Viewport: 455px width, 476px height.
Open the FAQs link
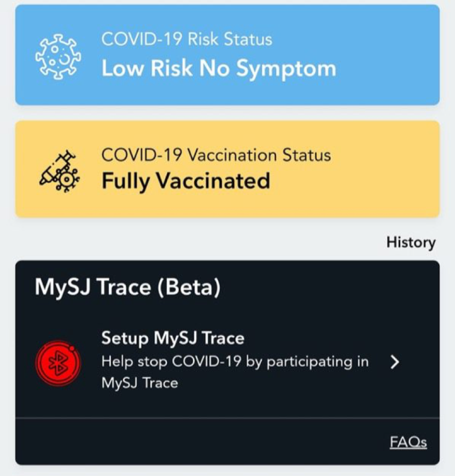click(409, 442)
